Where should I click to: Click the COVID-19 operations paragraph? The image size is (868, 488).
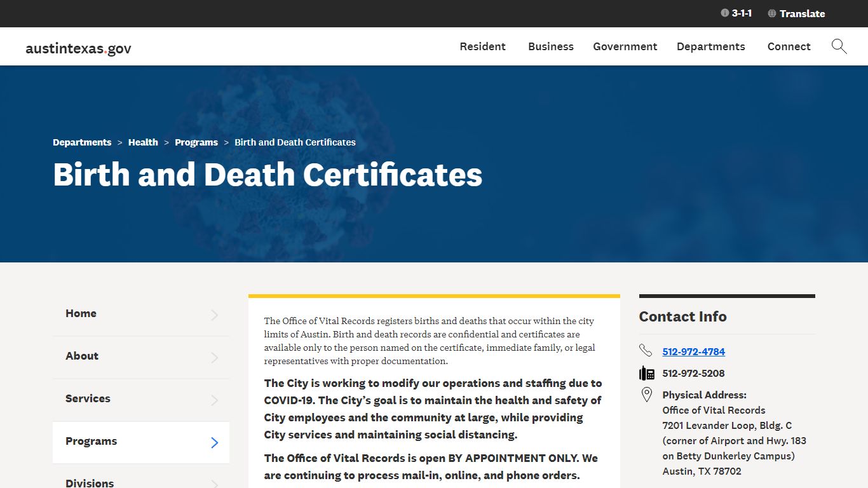point(433,409)
